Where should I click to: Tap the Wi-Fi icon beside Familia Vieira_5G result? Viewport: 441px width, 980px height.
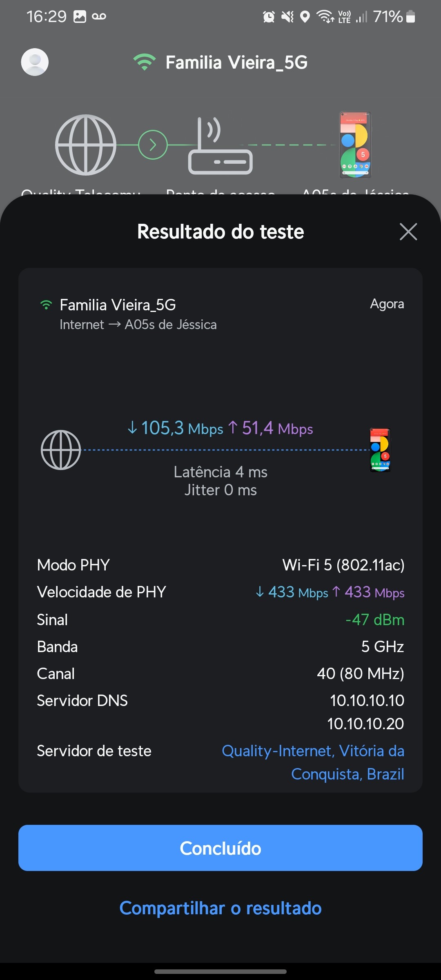click(46, 305)
